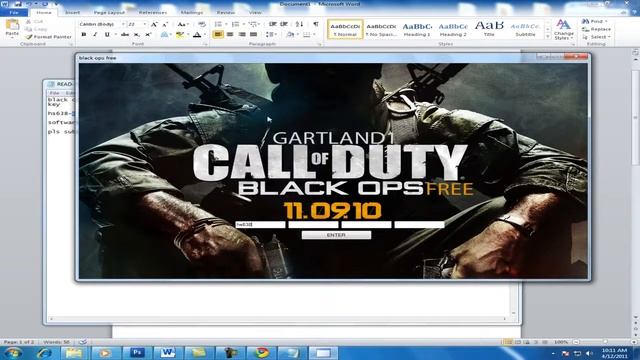Toggle Underline formatting
Screen dimensions: 640x360
[107, 35]
